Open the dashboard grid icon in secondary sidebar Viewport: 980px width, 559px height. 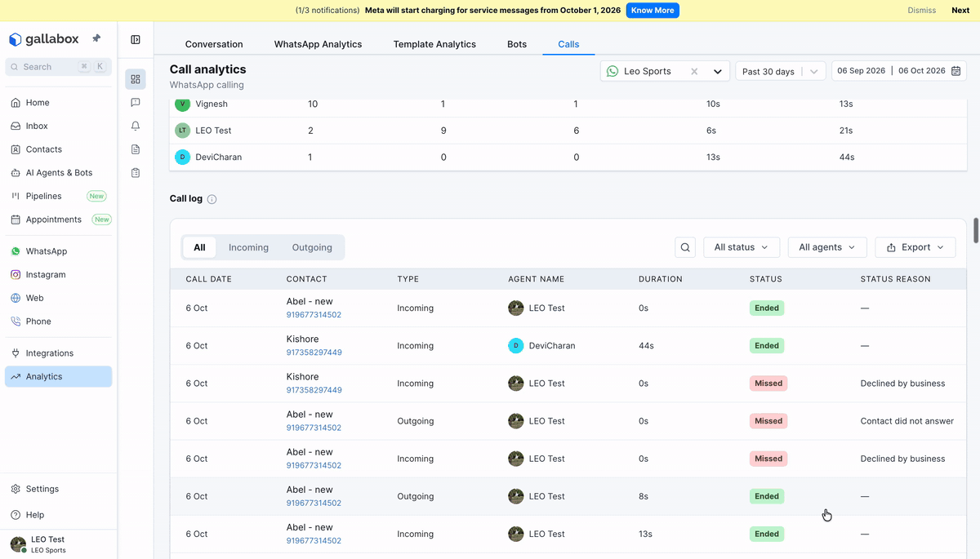[x=136, y=79]
